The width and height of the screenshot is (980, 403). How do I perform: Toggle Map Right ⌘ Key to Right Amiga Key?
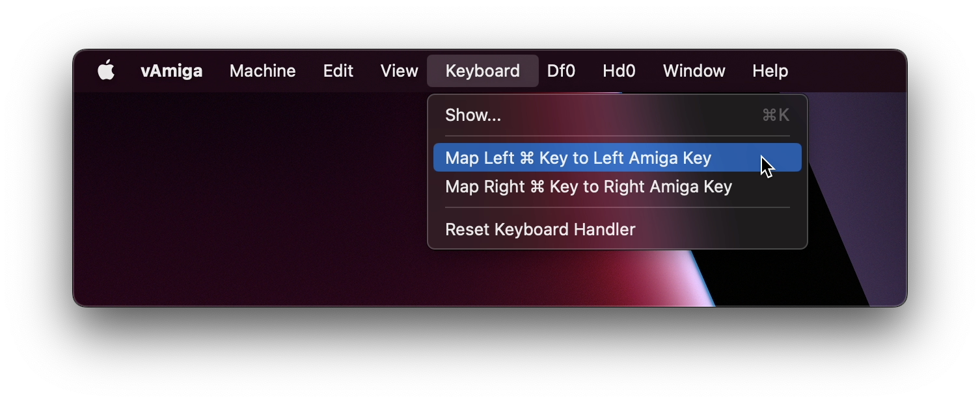pos(617,187)
